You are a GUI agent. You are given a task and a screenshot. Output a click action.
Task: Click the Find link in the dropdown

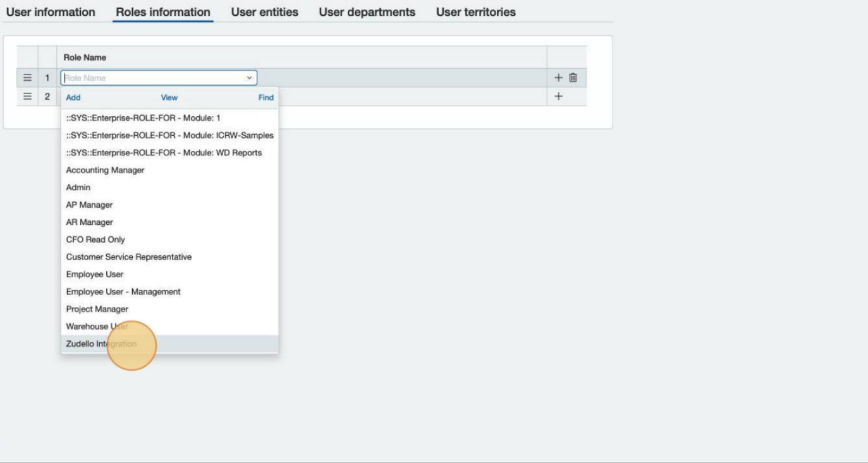coord(266,98)
